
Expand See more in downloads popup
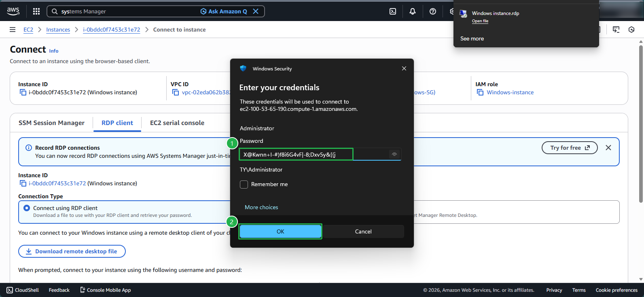[x=472, y=38]
